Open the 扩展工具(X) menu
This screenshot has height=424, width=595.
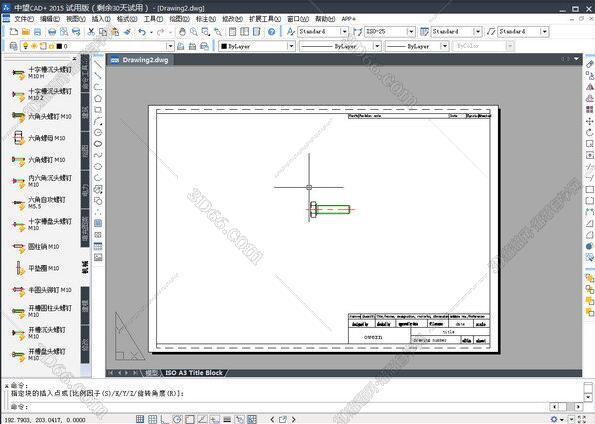click(x=265, y=19)
